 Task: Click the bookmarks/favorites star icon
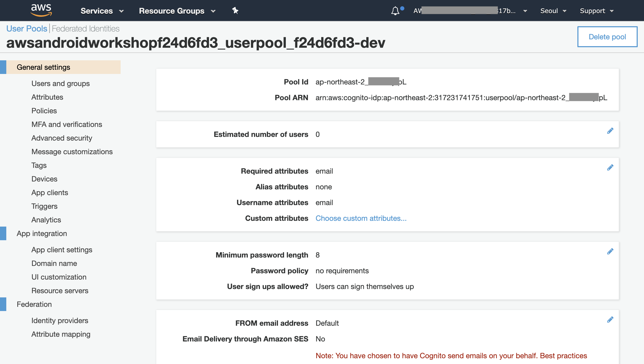coord(235,10)
